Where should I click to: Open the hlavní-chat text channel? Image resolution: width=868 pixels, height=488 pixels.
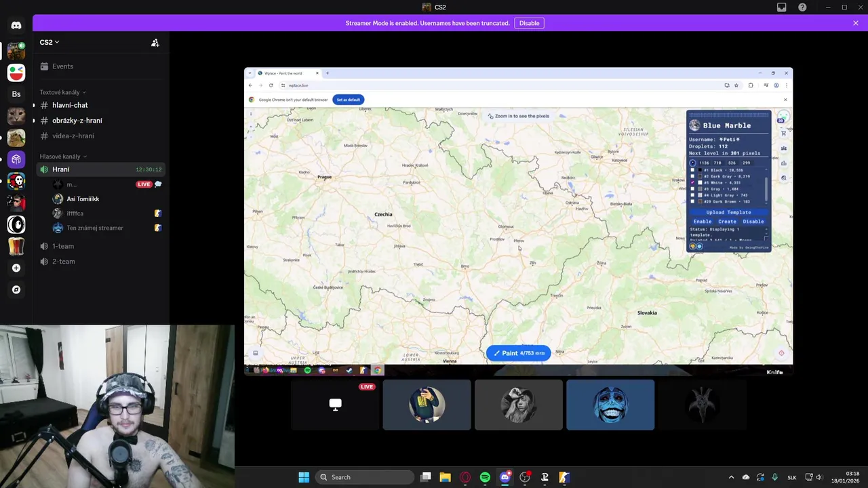(102, 105)
